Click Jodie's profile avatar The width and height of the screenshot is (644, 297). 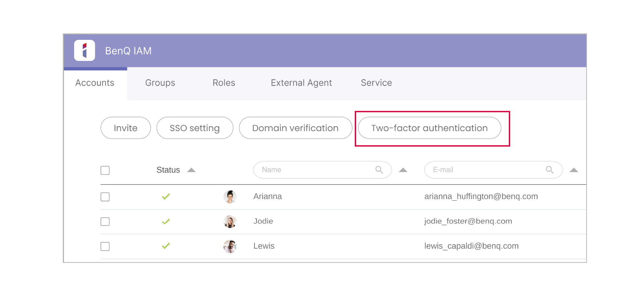[x=230, y=222]
